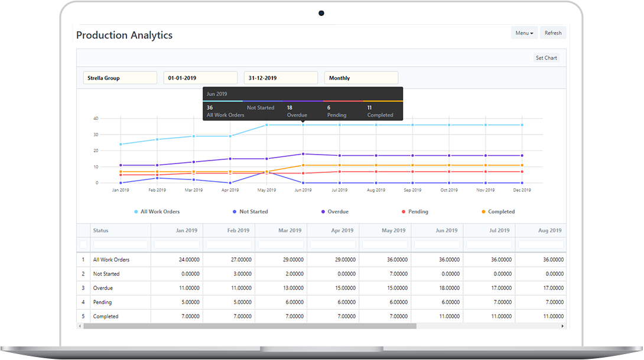Click the start date field 01-01-2019
Viewport: 644px width, 360px height.
point(200,78)
